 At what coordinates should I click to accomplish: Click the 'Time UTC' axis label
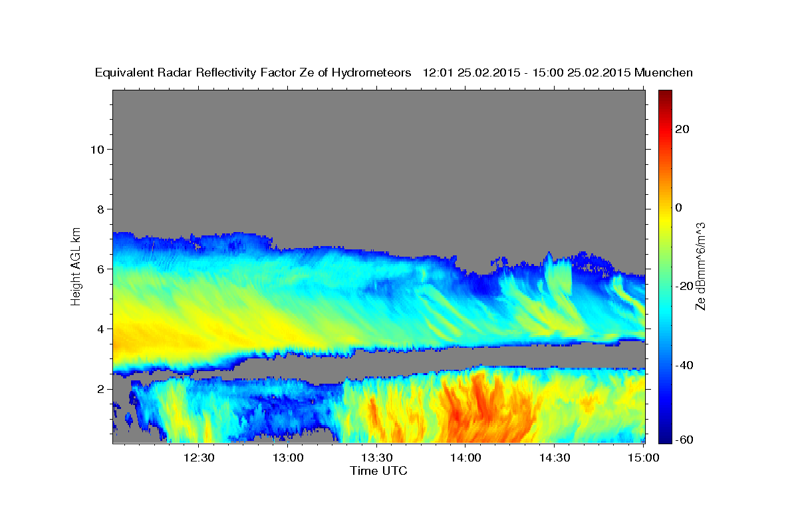pos(378,471)
